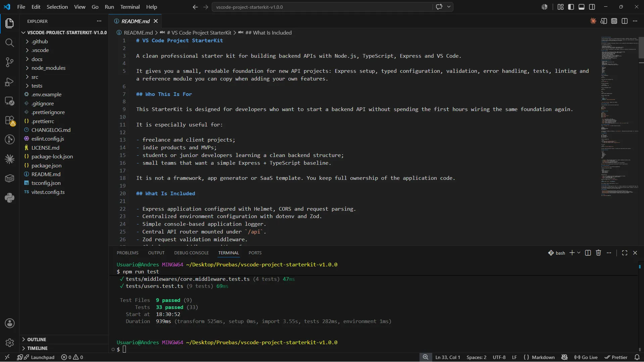The image size is (644, 362).
Task: Open the new terminal launch profile dropdown
Action: 579,253
